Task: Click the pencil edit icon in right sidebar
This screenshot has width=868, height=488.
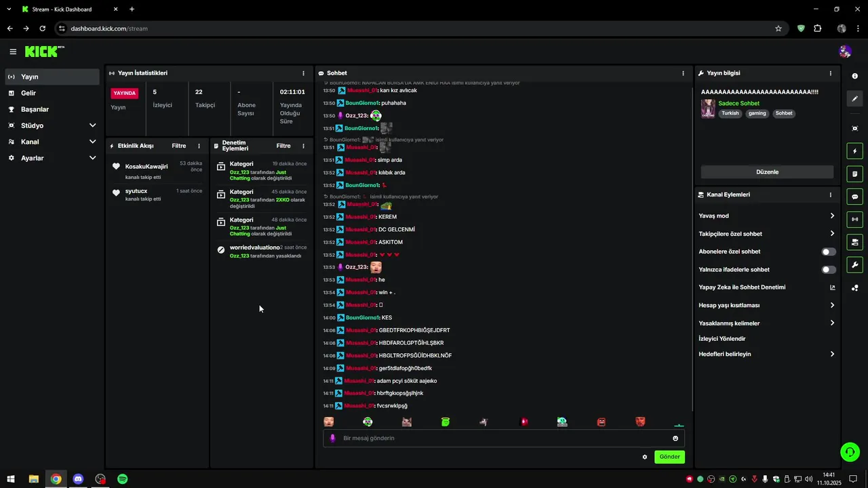Action: [x=854, y=98]
